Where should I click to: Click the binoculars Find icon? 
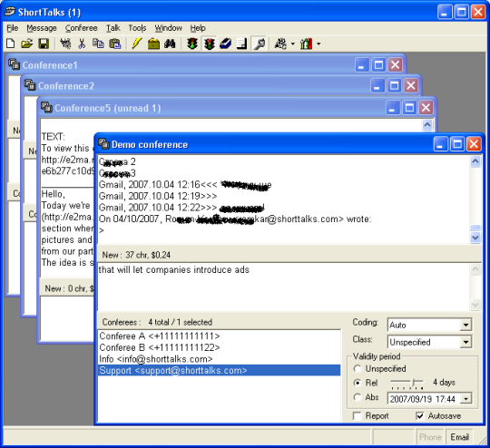pyautogui.click(x=170, y=44)
